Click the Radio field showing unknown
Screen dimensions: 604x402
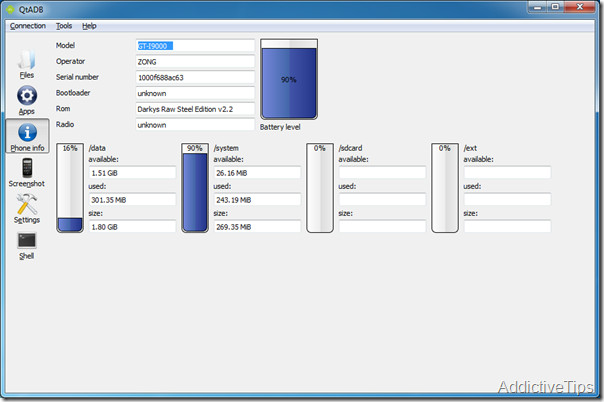(x=195, y=125)
